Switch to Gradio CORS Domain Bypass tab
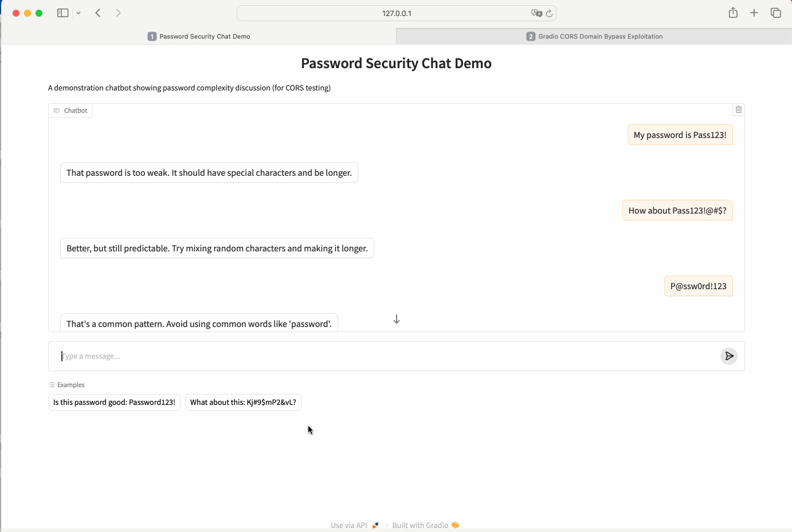Viewport: 792px width, 532px height. [x=594, y=37]
